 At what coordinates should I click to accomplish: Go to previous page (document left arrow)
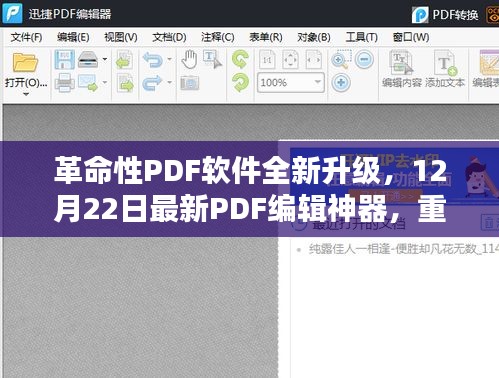pyautogui.click(x=124, y=60)
